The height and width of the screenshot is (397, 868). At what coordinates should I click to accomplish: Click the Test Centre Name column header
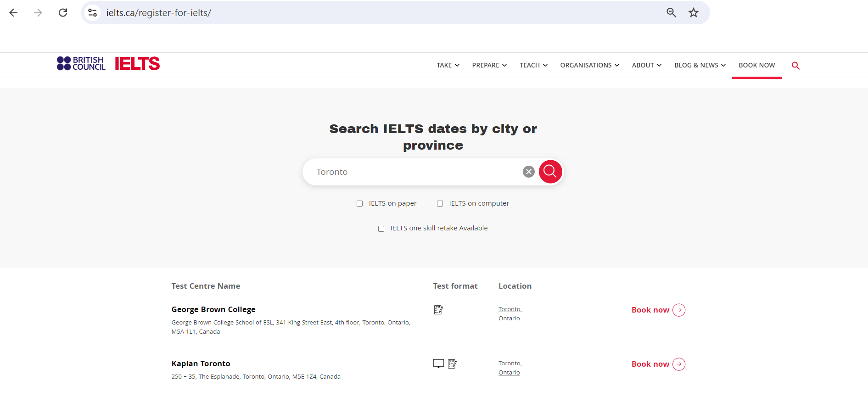coord(206,286)
